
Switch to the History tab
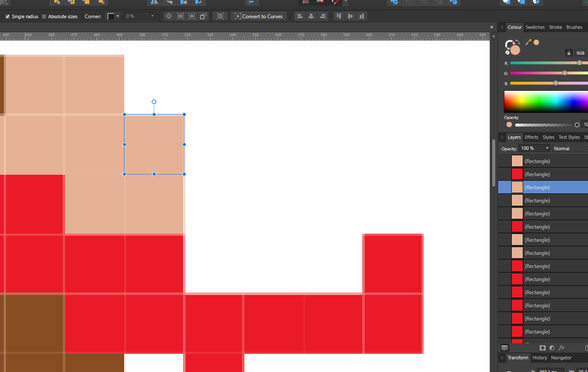(540, 358)
